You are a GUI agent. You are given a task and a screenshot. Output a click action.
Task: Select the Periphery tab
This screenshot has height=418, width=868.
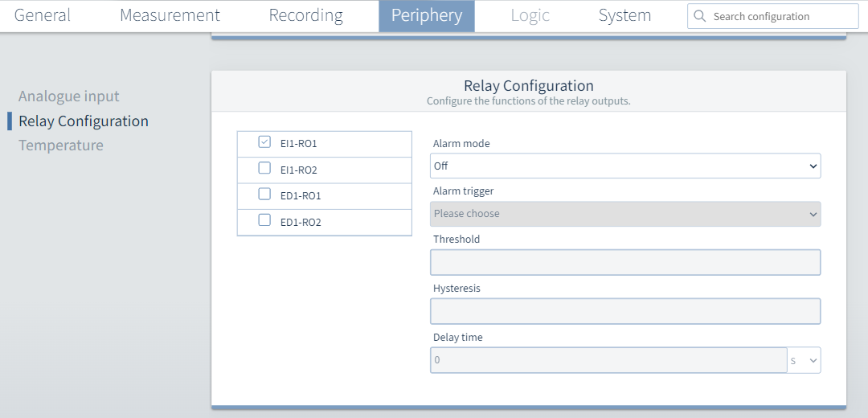coord(426,16)
